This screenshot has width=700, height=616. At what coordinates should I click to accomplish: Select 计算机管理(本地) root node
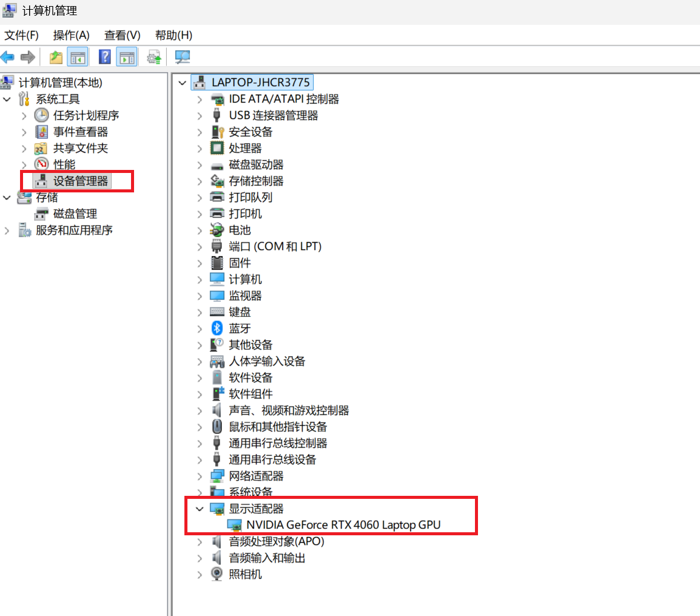point(60,83)
